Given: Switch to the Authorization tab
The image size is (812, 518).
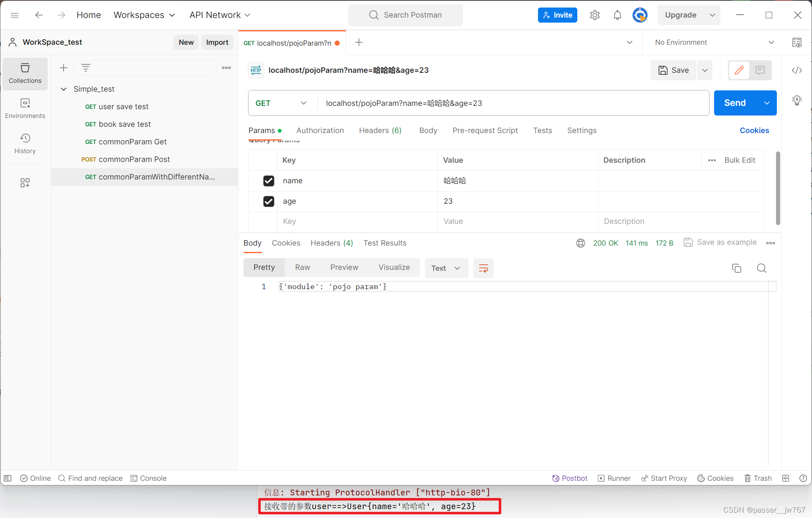Looking at the screenshot, I should point(320,131).
